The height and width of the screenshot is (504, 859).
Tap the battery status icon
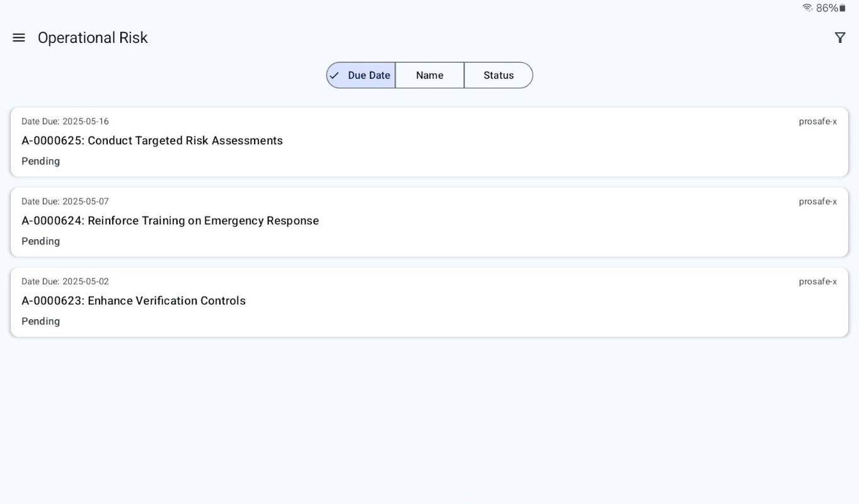[843, 8]
